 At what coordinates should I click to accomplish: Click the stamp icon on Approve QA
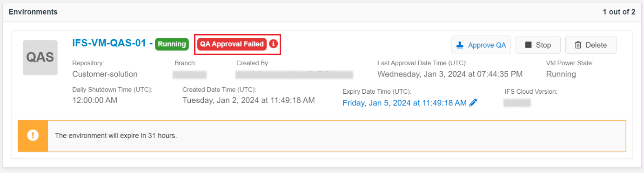point(460,45)
